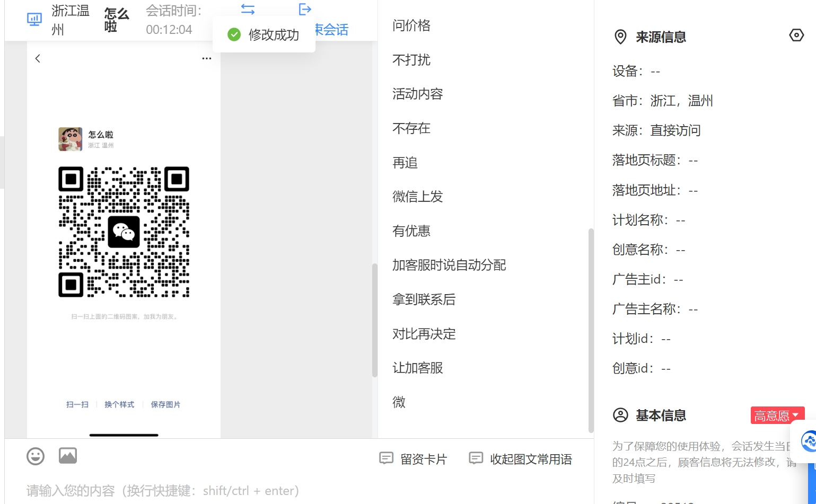Click the 广告主id row
This screenshot has height=504, width=816.
pos(648,279)
